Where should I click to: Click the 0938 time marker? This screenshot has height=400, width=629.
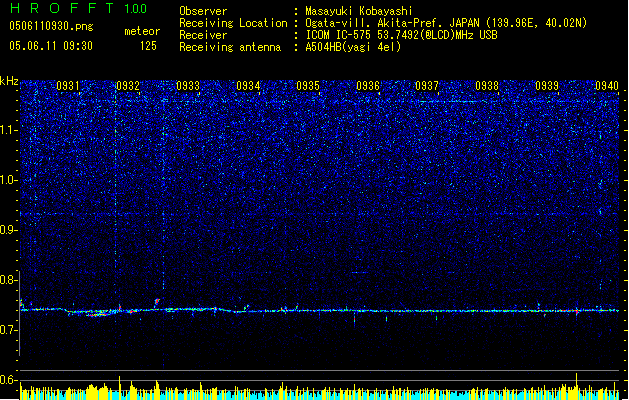(487, 86)
